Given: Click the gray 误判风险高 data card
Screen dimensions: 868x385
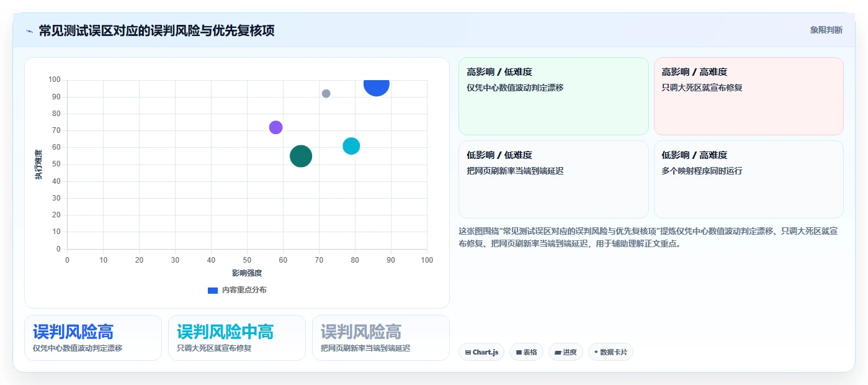Looking at the screenshot, I should pos(381,338).
